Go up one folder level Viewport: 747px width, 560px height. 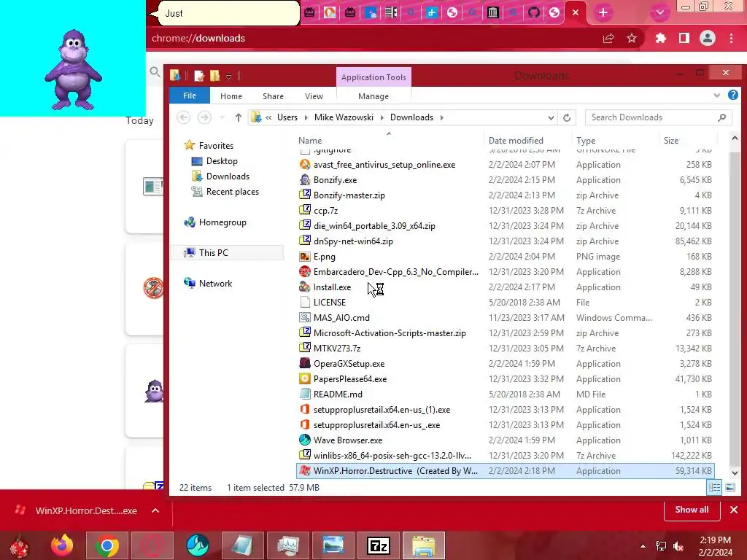click(x=239, y=117)
